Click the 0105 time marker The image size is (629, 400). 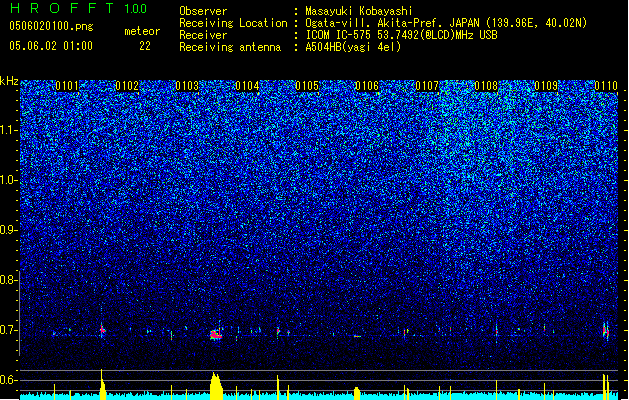point(307,86)
